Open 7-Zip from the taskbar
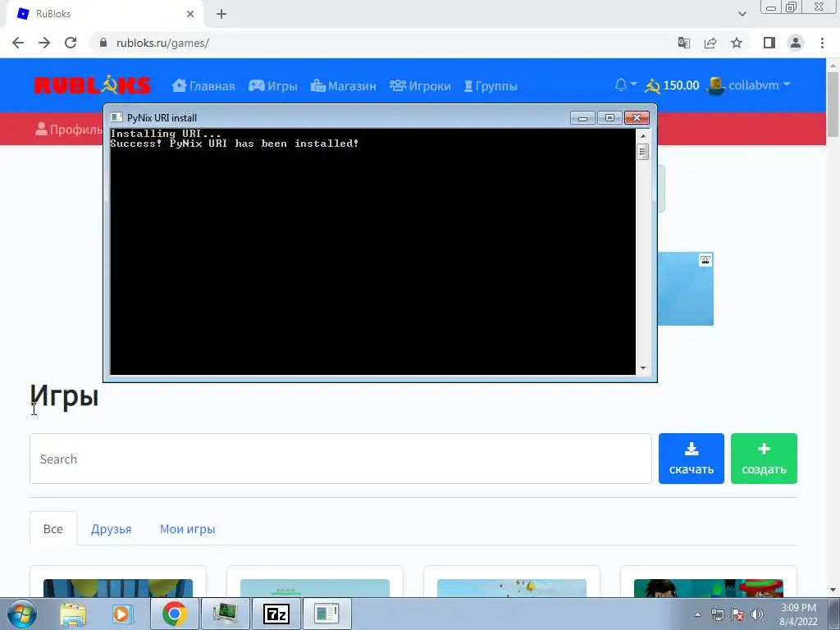The height and width of the screenshot is (630, 840). coord(276,614)
